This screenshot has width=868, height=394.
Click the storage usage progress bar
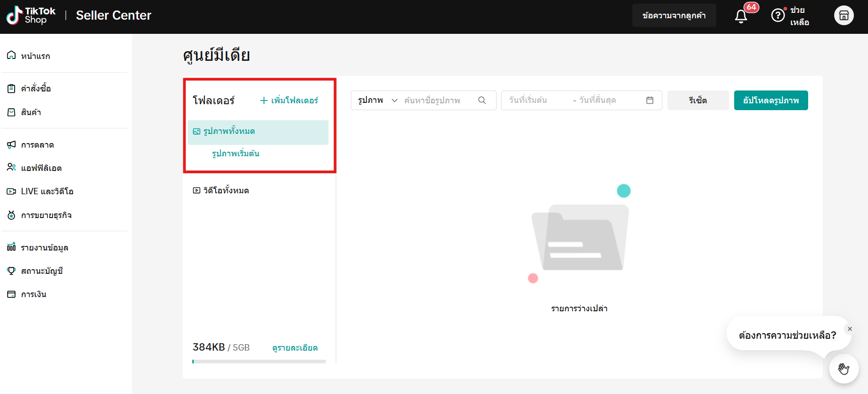(x=259, y=361)
